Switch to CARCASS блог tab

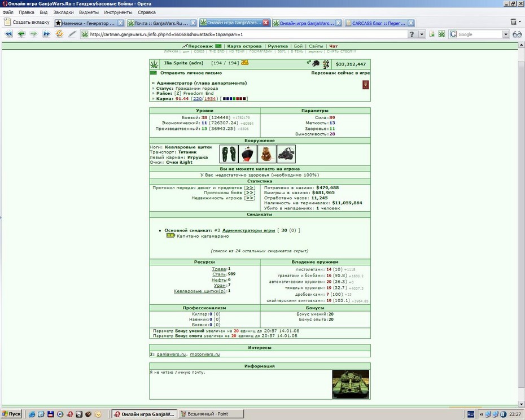(379, 23)
